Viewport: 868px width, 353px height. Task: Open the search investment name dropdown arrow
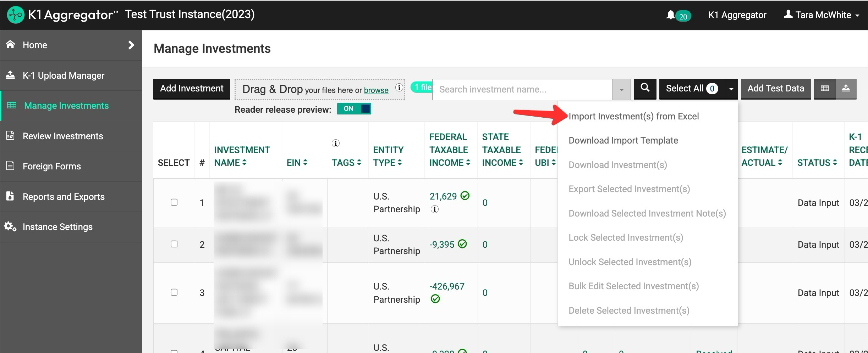tap(621, 90)
